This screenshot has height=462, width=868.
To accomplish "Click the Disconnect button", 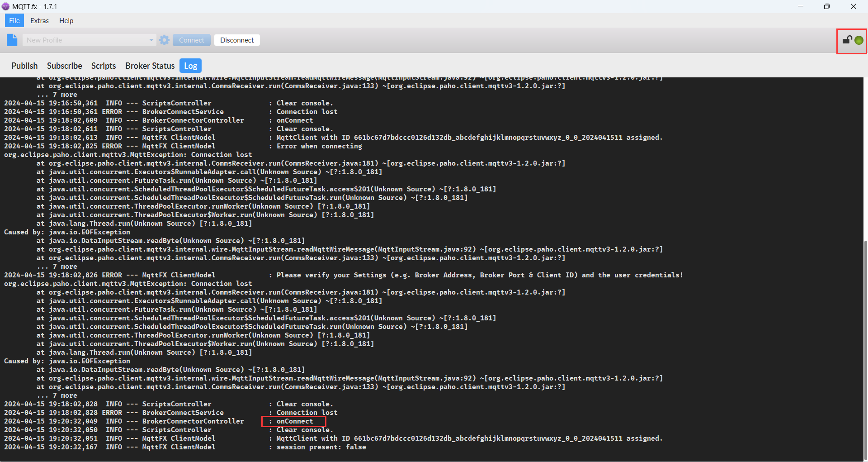I will (x=237, y=40).
